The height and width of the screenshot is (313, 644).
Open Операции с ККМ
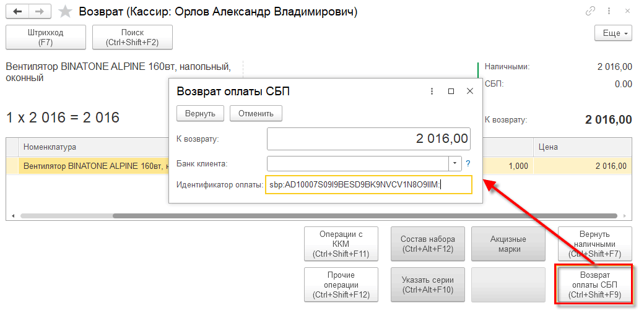point(341,244)
